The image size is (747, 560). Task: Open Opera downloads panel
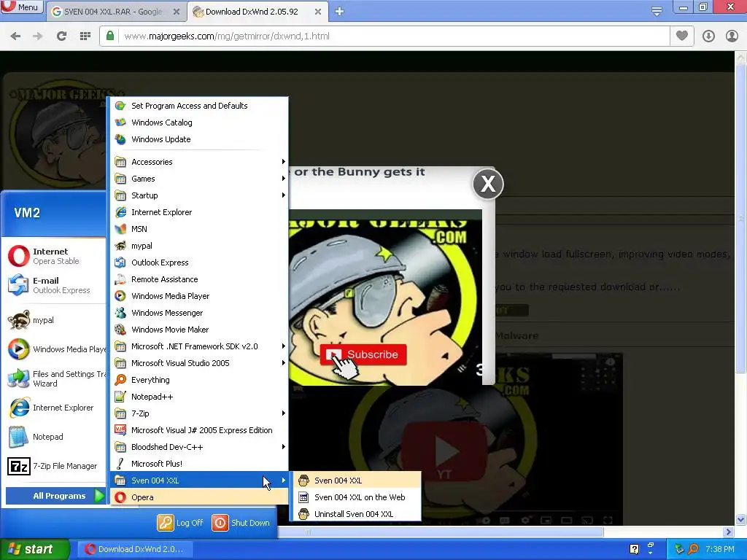[708, 36]
